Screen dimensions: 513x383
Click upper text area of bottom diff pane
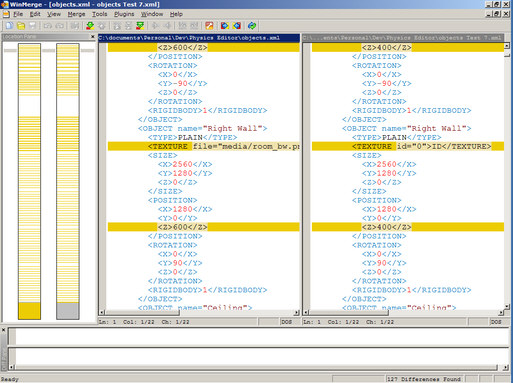(x=262, y=336)
